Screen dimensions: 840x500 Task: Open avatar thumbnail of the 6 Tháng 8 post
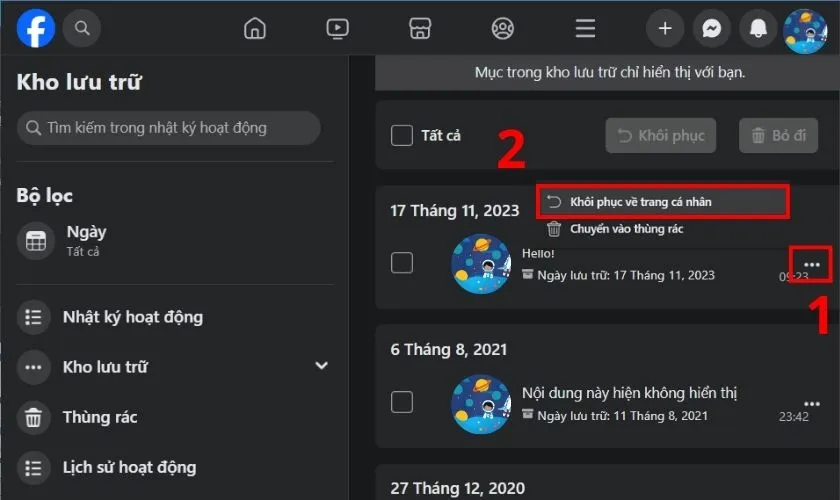coord(481,404)
